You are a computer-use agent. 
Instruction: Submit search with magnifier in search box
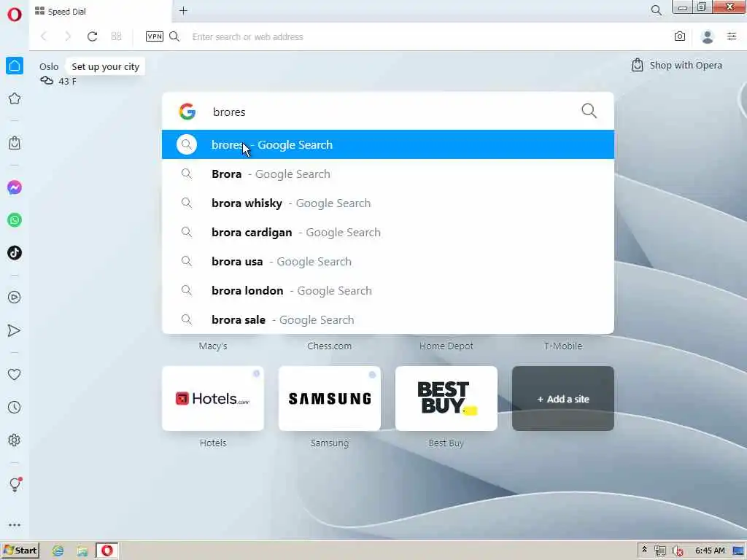coord(589,111)
